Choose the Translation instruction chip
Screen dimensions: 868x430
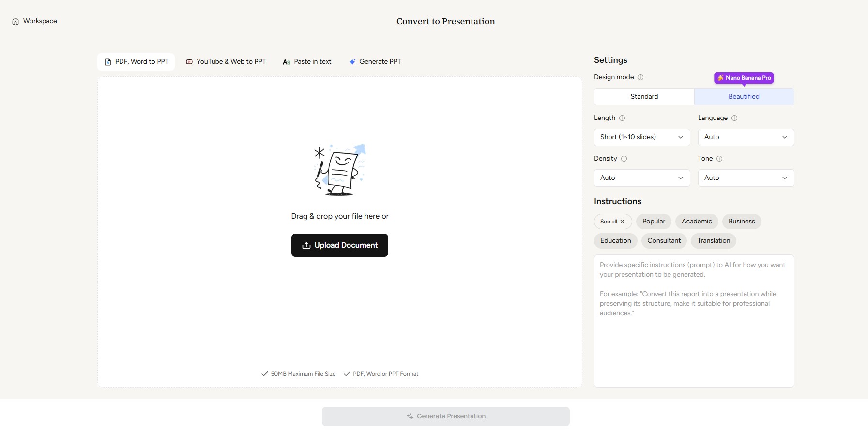tap(714, 241)
